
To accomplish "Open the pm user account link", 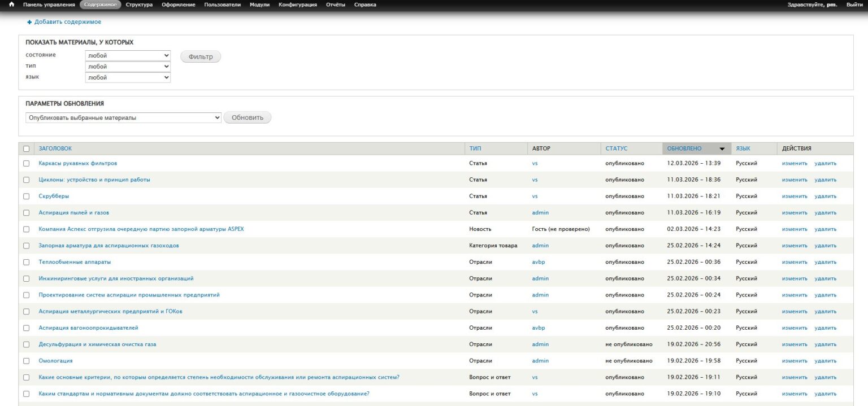I will 831,5.
